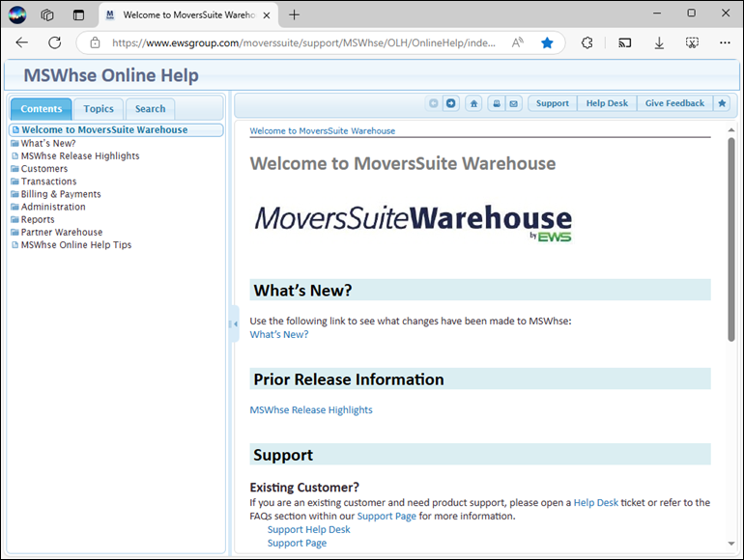Click the scroll up arrow of content pane

(x=731, y=130)
